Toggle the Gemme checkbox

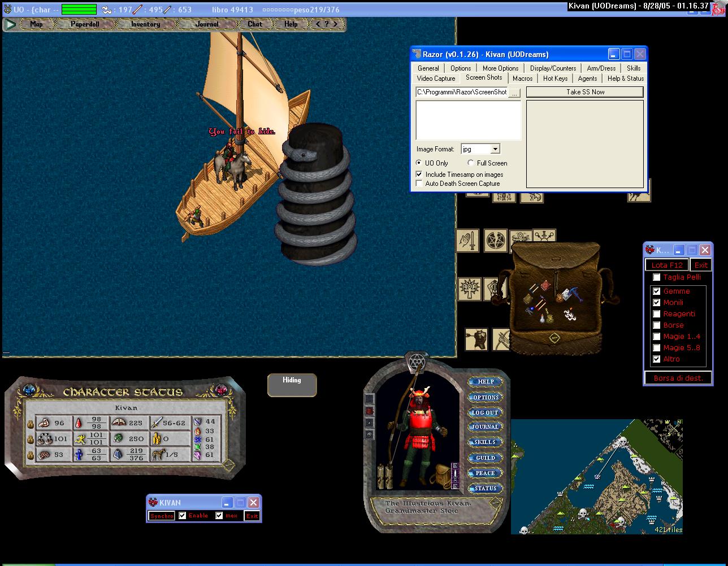click(x=656, y=291)
